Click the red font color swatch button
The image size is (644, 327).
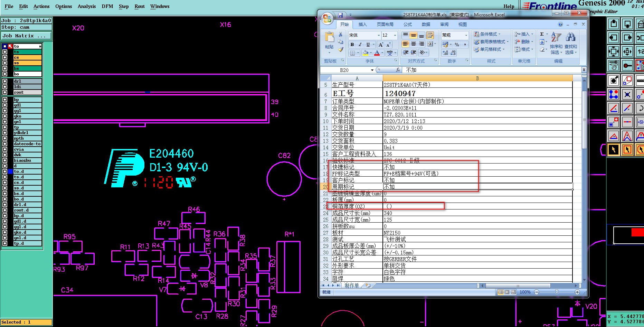(x=377, y=53)
